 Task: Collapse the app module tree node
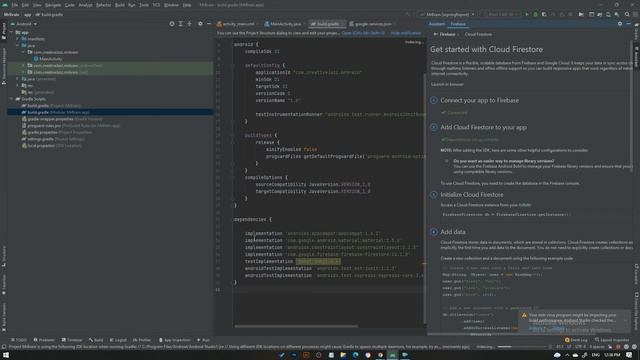pos(12,32)
